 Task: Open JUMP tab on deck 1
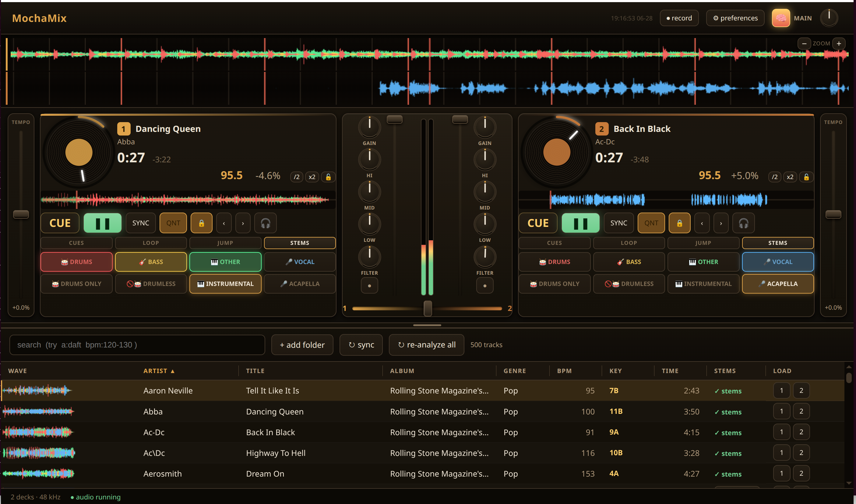pyautogui.click(x=225, y=243)
